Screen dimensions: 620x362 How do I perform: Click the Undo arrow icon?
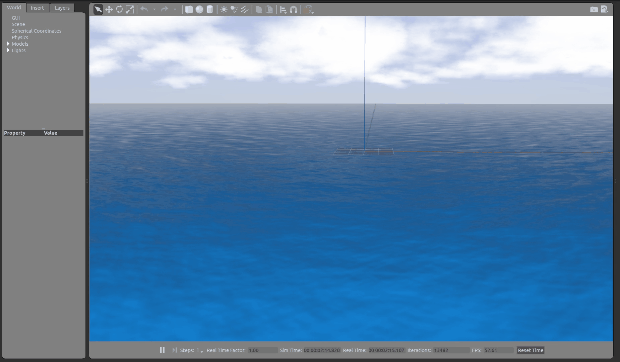[144, 9]
